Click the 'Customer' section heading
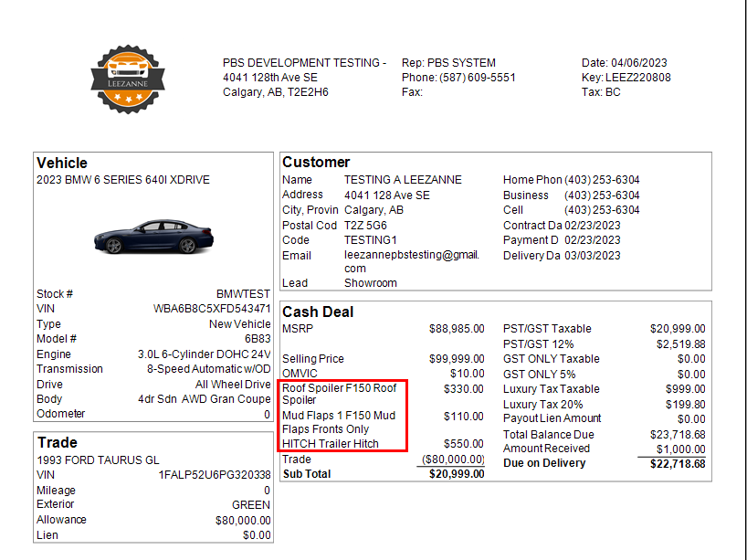This screenshot has width=747, height=560. click(x=316, y=163)
